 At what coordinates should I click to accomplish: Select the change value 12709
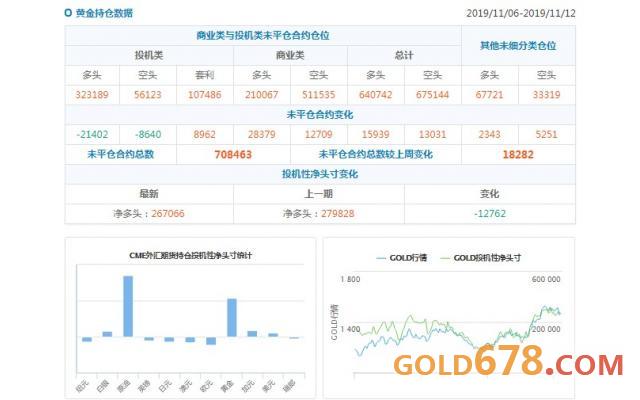[x=318, y=134]
